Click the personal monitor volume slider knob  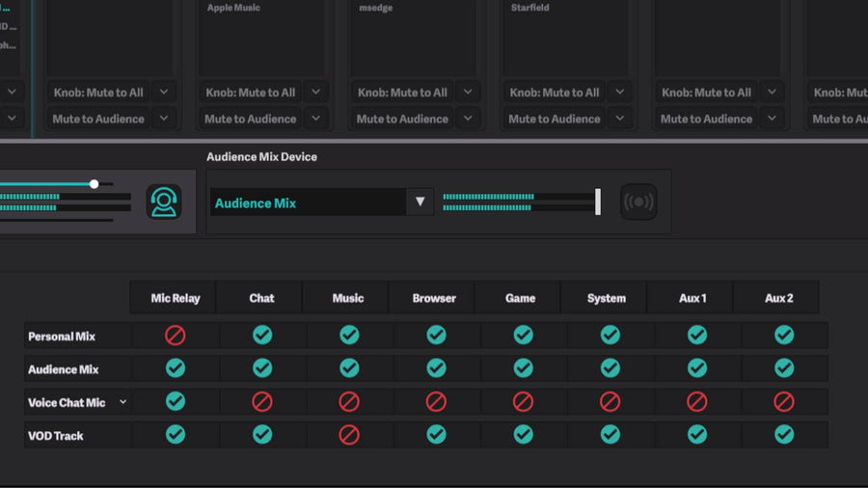(x=95, y=183)
